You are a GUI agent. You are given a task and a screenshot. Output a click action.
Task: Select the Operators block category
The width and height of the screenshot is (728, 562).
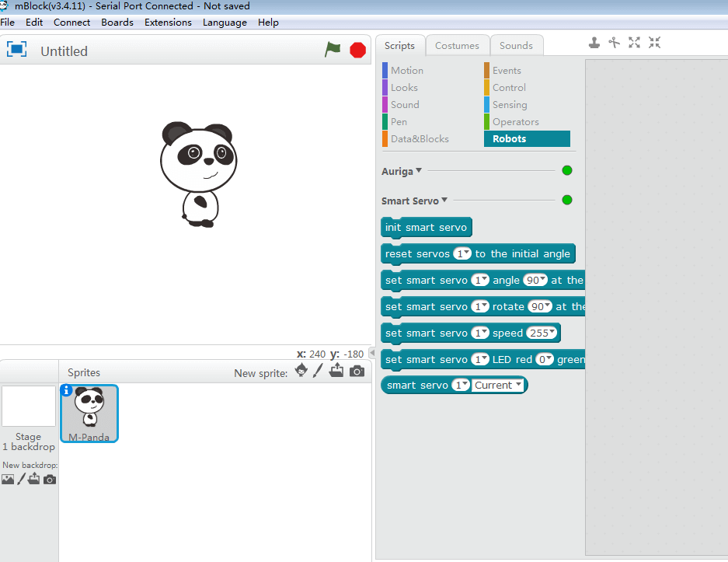click(x=515, y=122)
